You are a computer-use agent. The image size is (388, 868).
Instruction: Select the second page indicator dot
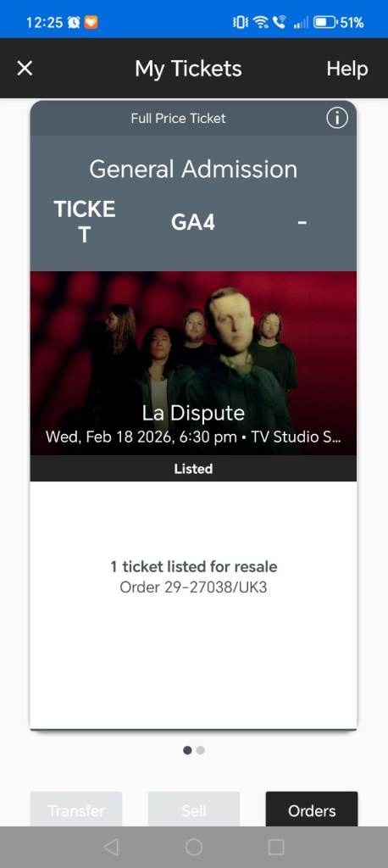[x=201, y=750]
